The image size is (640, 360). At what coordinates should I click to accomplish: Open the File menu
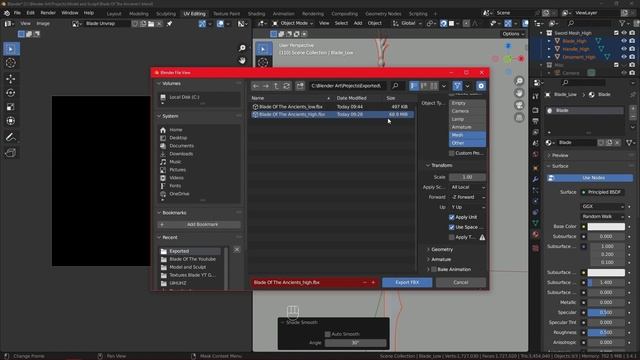(x=17, y=13)
